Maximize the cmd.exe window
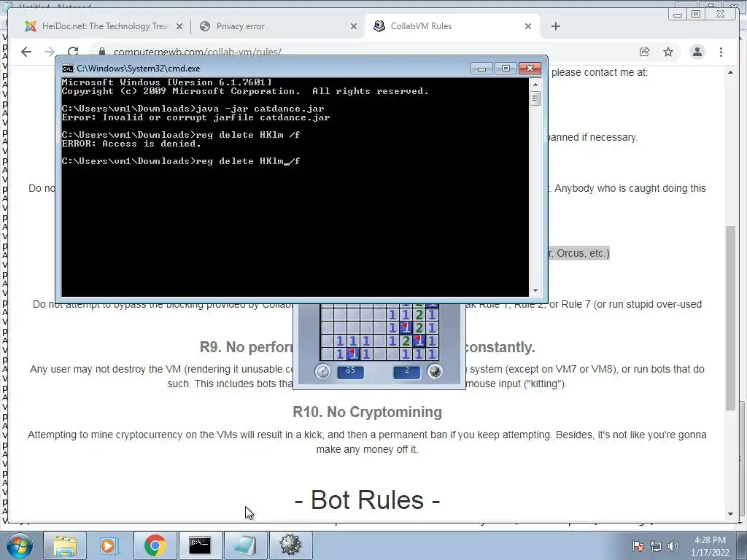 pos(506,68)
